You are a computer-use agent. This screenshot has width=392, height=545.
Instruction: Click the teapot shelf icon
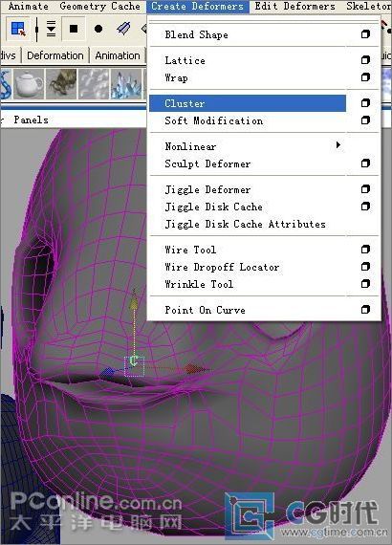pos(29,84)
